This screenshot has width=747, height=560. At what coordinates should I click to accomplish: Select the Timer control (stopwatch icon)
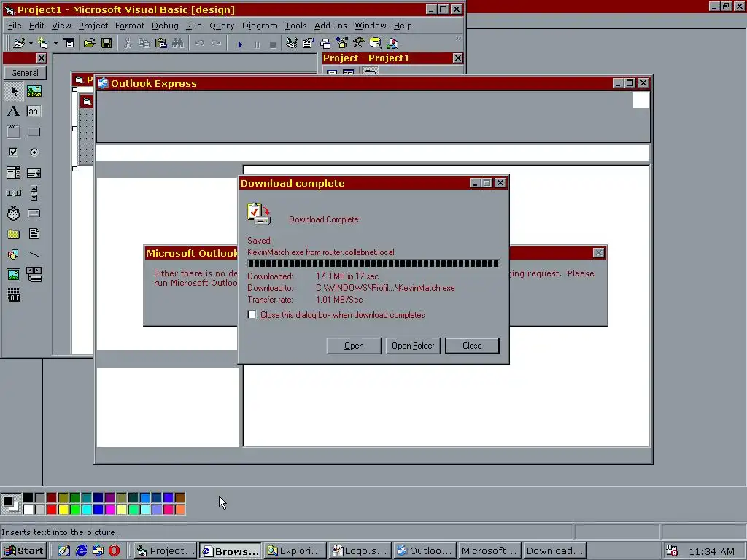point(14,214)
